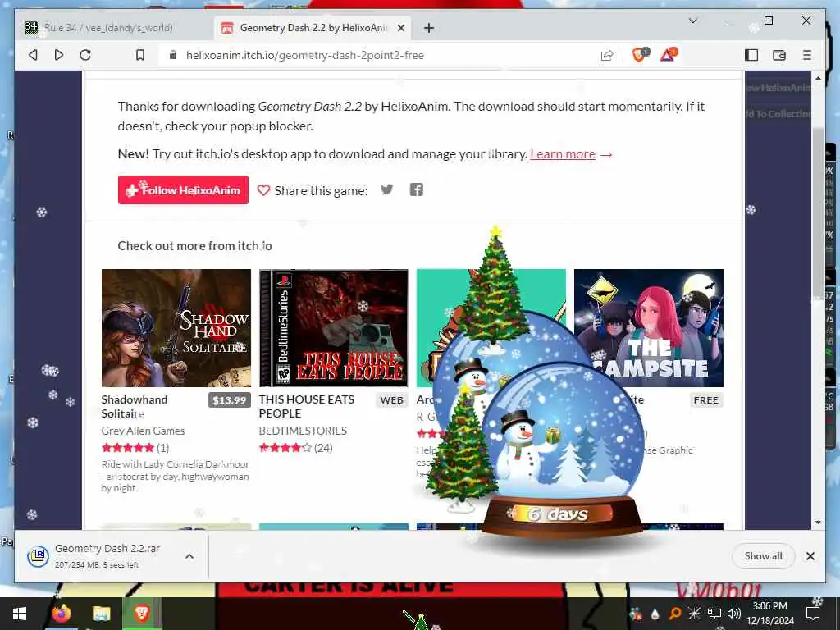The width and height of the screenshot is (840, 630).
Task: Click the volume speaker tray icon
Action: (734, 614)
